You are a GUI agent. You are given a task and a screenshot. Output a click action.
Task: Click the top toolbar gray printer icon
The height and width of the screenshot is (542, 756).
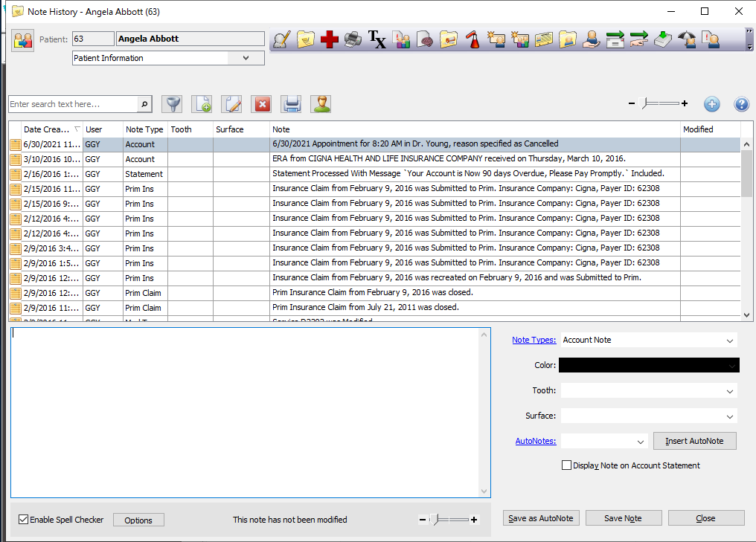353,39
